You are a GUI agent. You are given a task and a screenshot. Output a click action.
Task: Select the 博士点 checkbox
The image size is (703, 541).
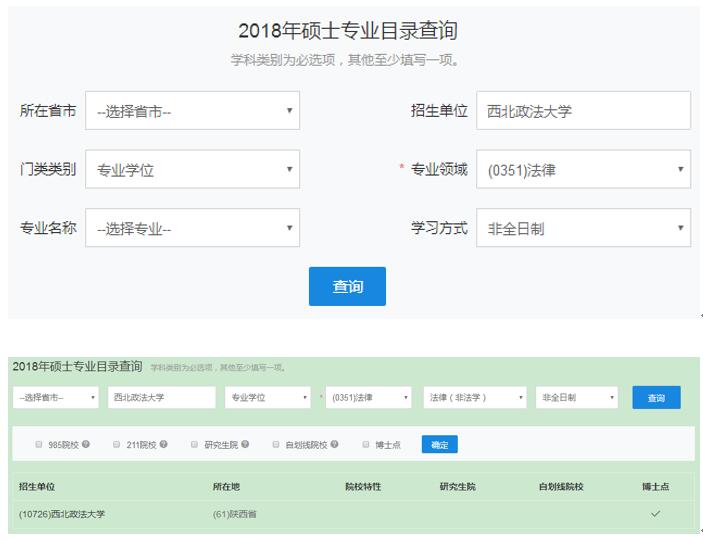coord(366,444)
